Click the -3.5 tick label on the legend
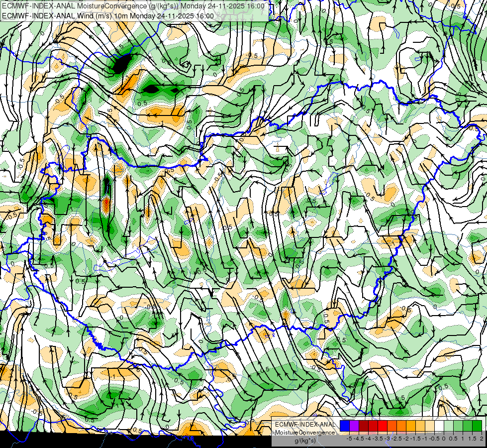487x448 pixels. coord(378,439)
